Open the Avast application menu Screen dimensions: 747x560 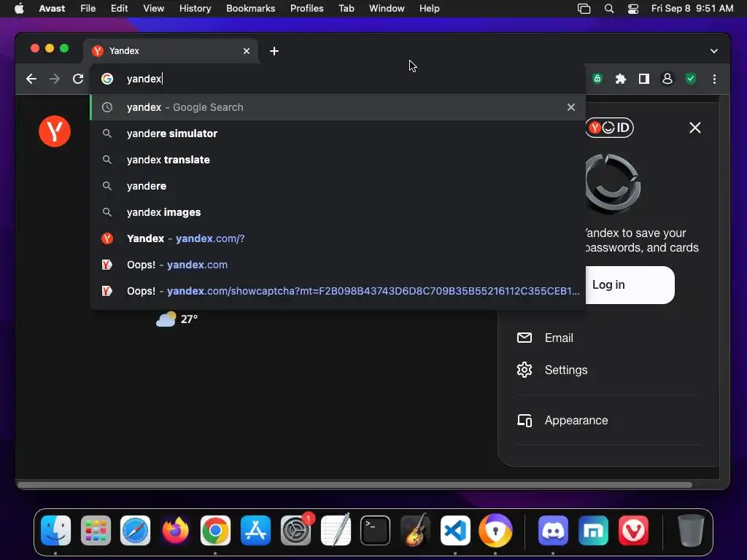(52, 9)
